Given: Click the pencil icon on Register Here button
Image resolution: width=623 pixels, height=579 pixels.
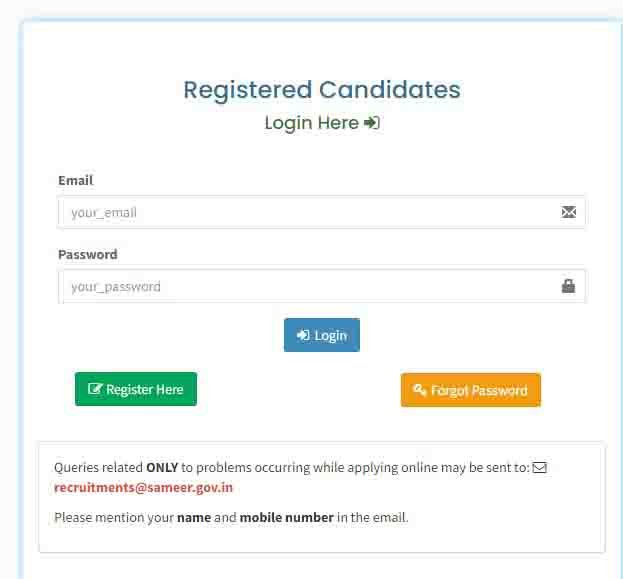Looking at the screenshot, I should pos(95,389).
